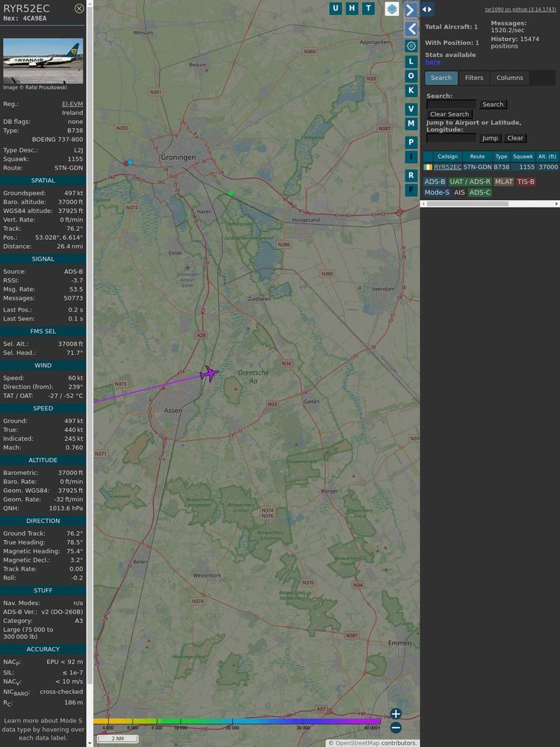The image size is (560, 747).
Task: Switch to the Columns tab
Action: point(509,78)
